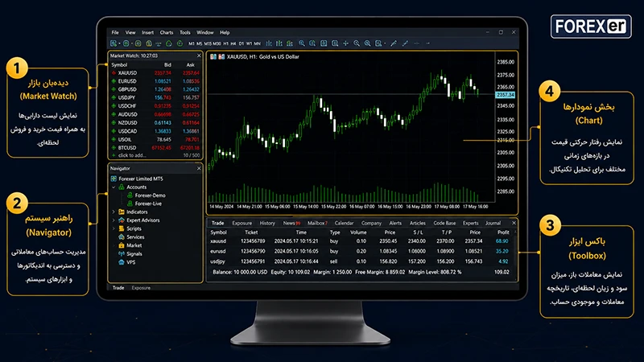Viewport: 644px width, 362px height.
Task: Click the Expert Advisors icon in Navigator
Action: 122,220
